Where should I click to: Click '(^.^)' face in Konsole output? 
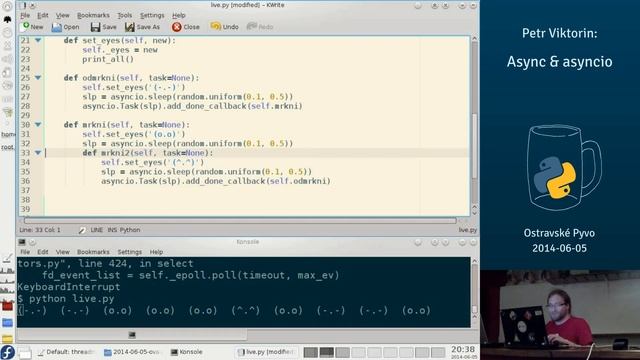(245, 311)
